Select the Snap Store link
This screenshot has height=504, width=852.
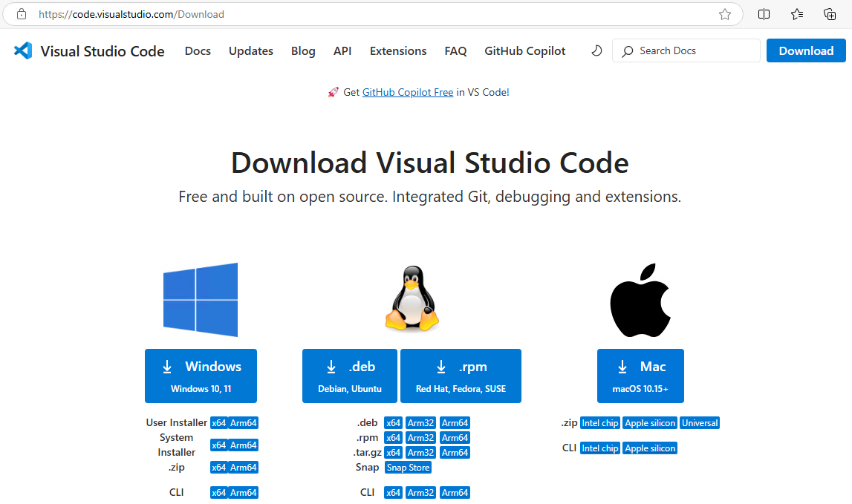pos(408,468)
